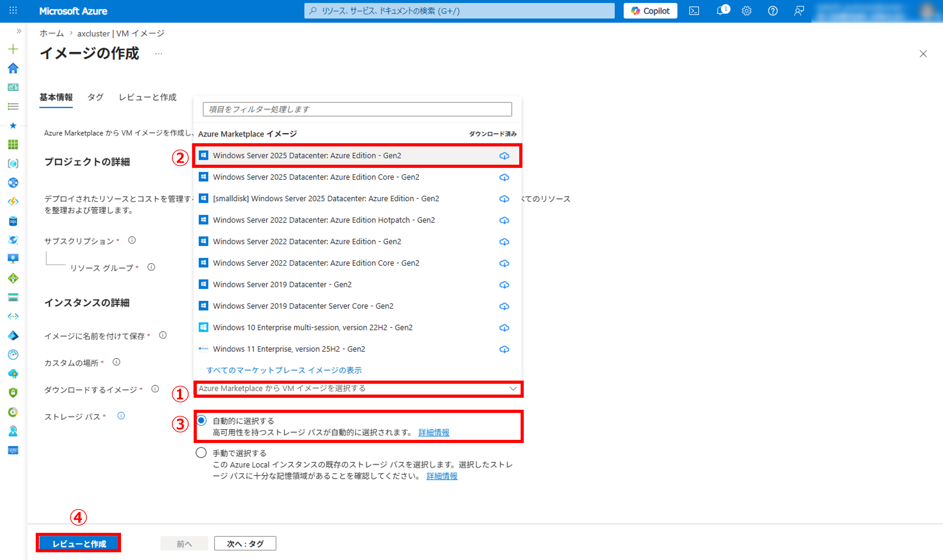Screen dimensions: 943x560
Task: Open the Azure portal waffle menu
Action: [13, 11]
